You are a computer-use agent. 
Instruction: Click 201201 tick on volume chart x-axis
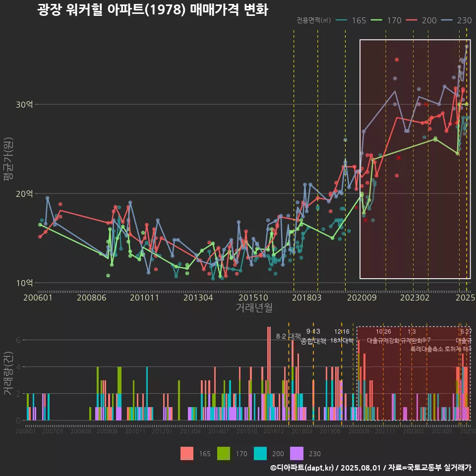coord(162,431)
